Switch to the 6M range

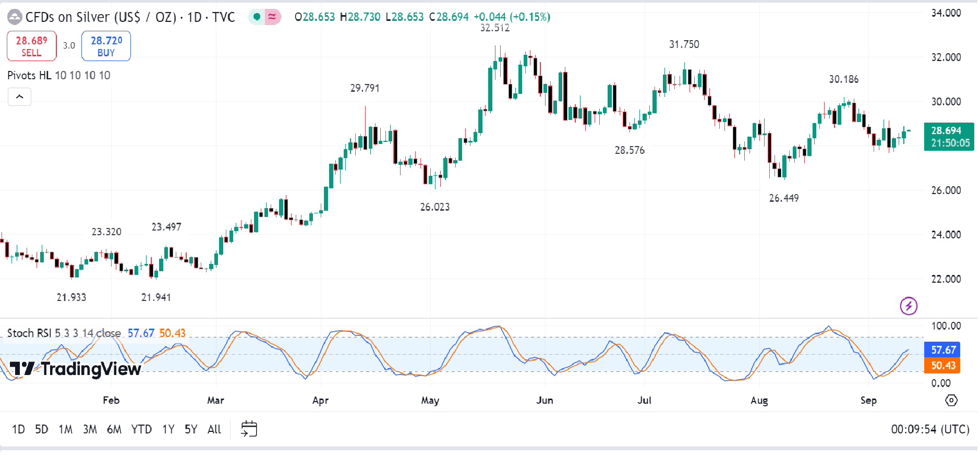(x=114, y=429)
